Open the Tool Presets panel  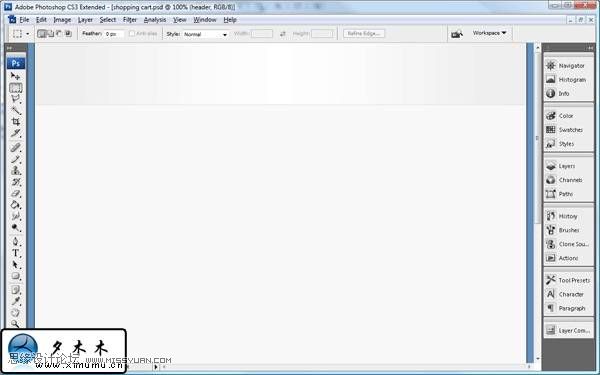point(569,280)
